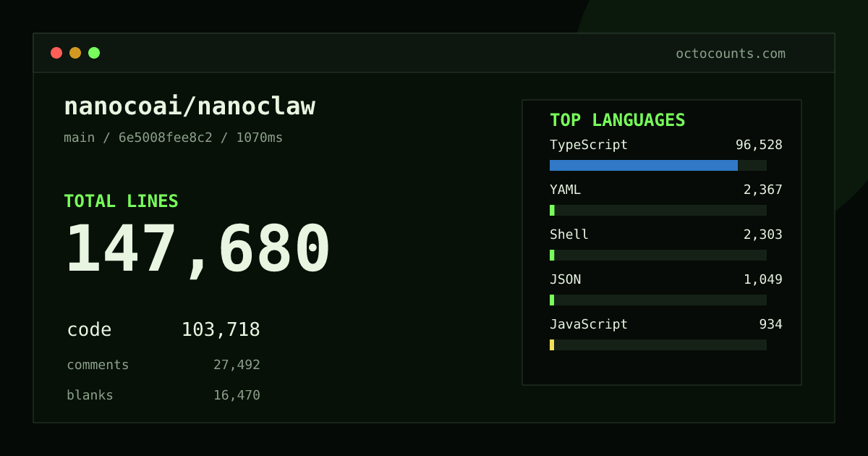The image size is (868, 456).
Task: Click the green maximize window dot
Action: coord(94,53)
